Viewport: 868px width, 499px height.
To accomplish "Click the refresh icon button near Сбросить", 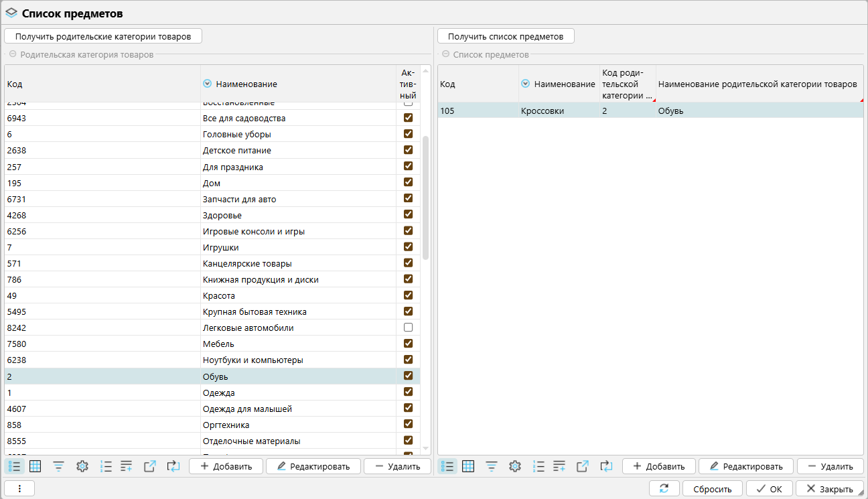I will pos(664,489).
